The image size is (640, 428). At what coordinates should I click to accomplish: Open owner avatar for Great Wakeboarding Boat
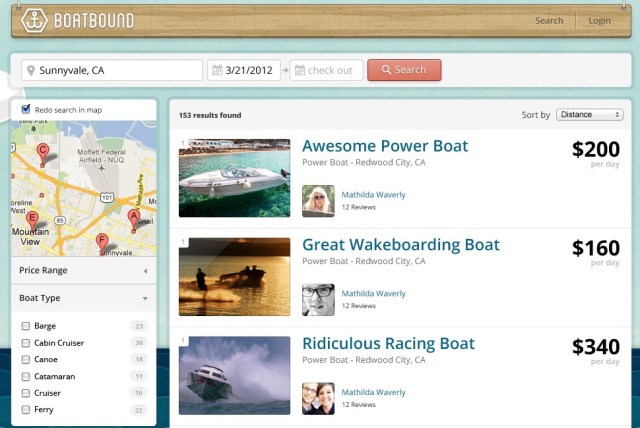pos(318,300)
